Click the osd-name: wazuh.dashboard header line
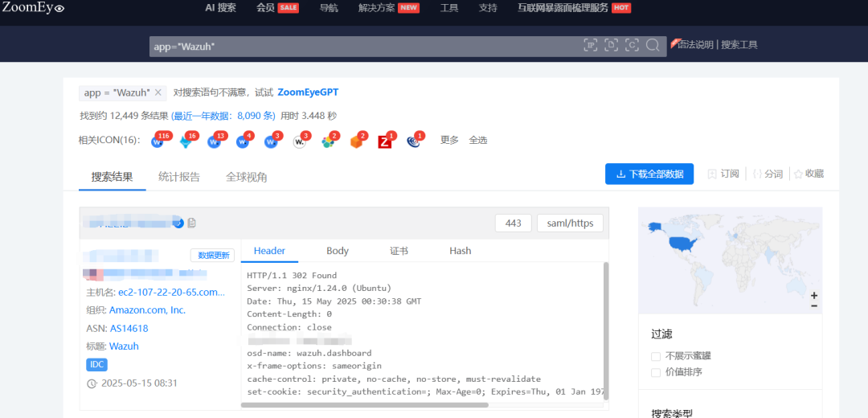 309,353
